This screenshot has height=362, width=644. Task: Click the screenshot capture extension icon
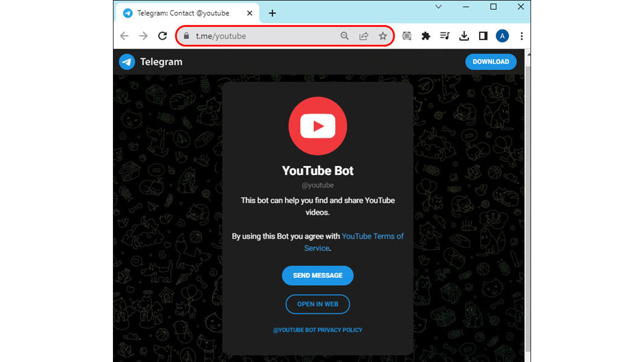pos(407,36)
